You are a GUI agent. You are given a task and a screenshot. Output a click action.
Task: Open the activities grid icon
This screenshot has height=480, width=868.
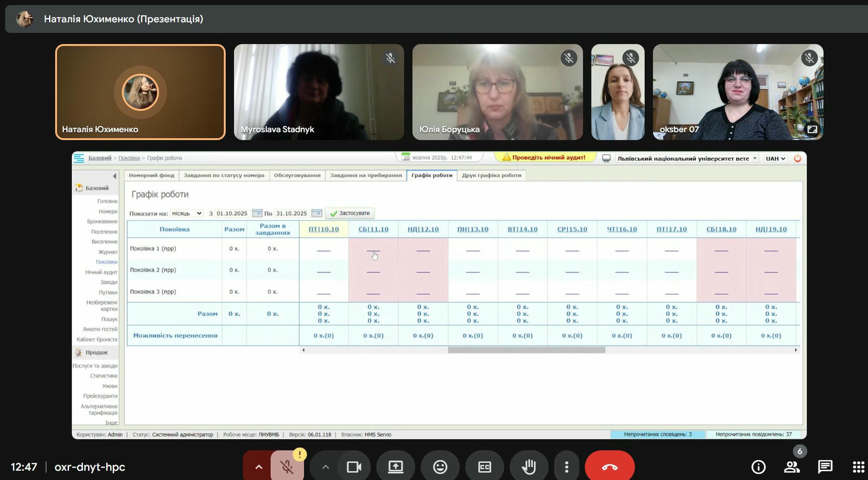click(858, 467)
